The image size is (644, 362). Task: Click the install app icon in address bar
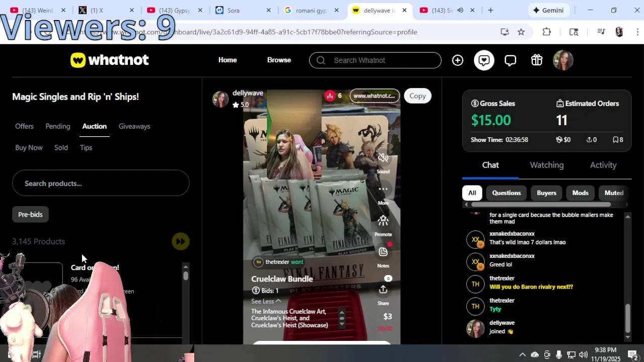click(x=505, y=32)
